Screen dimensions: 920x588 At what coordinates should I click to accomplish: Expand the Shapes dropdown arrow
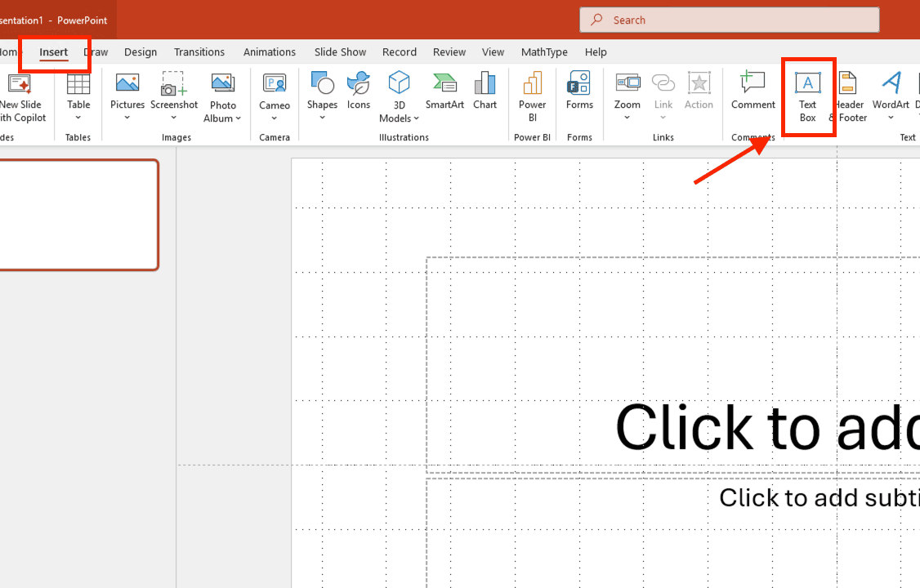[322, 118]
